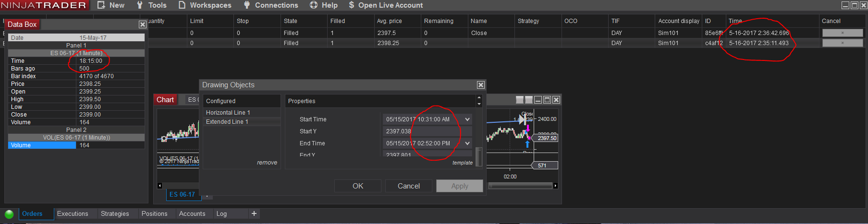Click chart scroll left arrow

click(x=160, y=186)
